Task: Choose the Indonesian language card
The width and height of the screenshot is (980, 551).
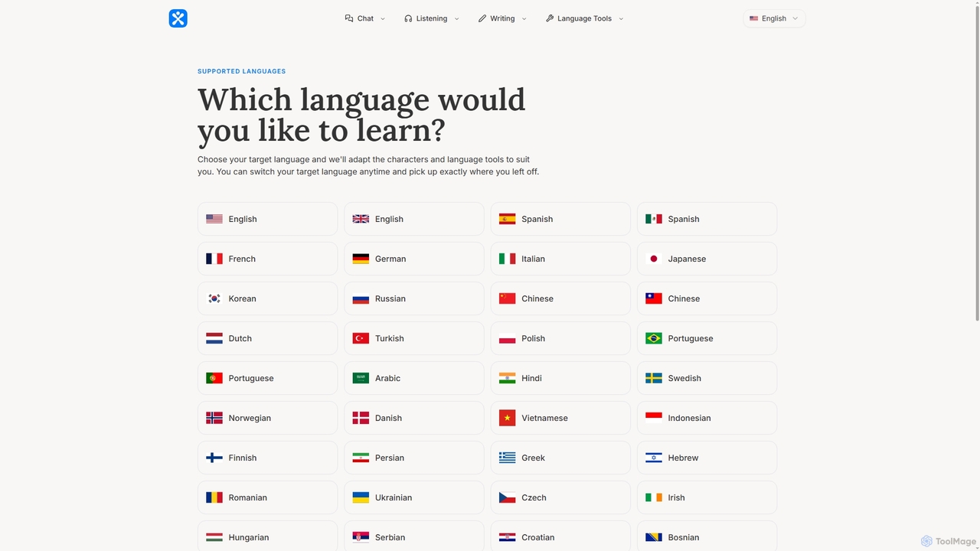Action: point(707,418)
